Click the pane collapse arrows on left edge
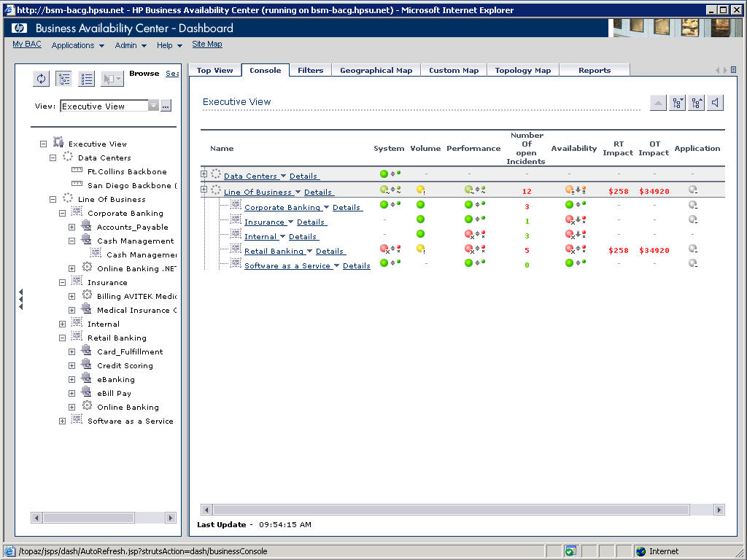 [21, 299]
